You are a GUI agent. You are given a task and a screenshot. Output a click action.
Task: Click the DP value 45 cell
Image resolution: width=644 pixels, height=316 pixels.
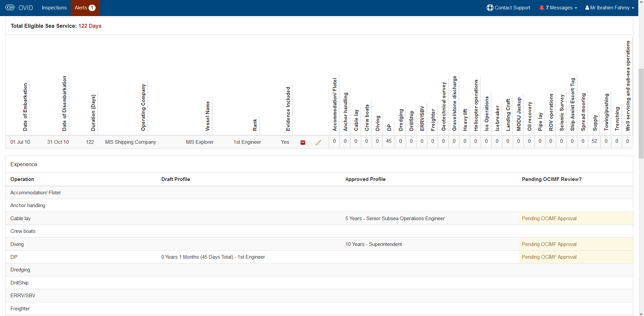pyautogui.click(x=389, y=141)
